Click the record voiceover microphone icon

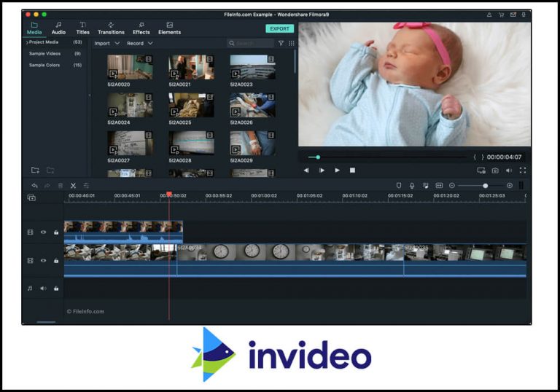click(x=412, y=185)
